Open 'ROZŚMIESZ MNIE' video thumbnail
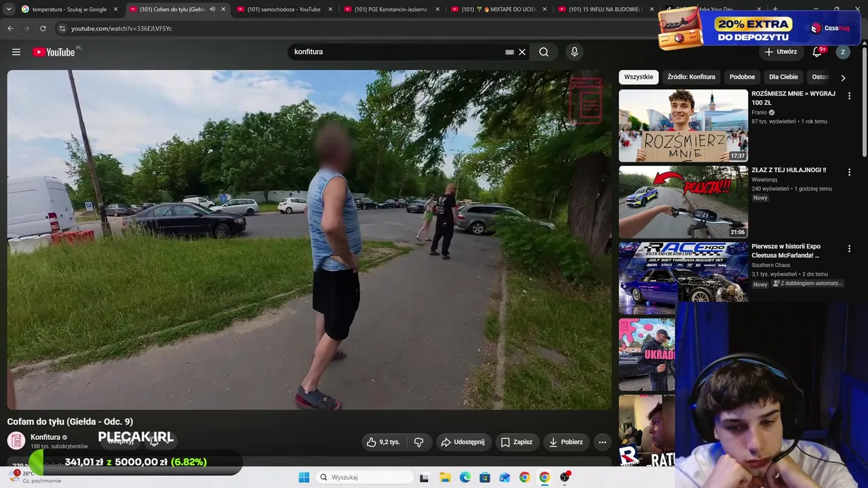Screen dimensions: 868x488 [x=684, y=125]
